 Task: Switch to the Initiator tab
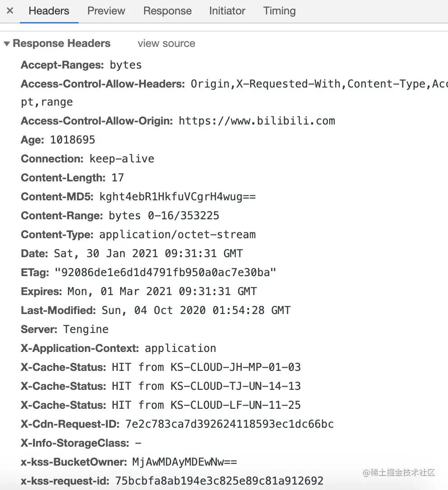coord(227,11)
